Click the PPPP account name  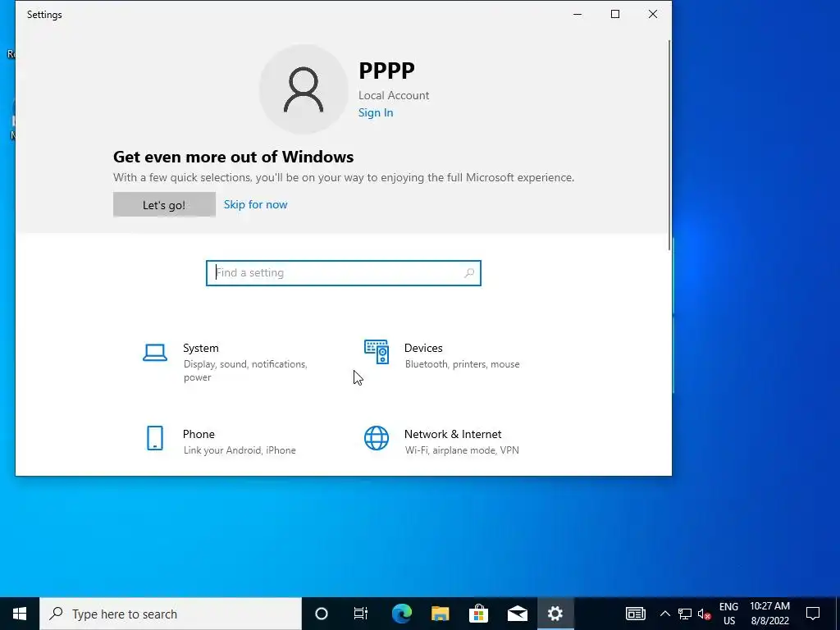pos(387,71)
